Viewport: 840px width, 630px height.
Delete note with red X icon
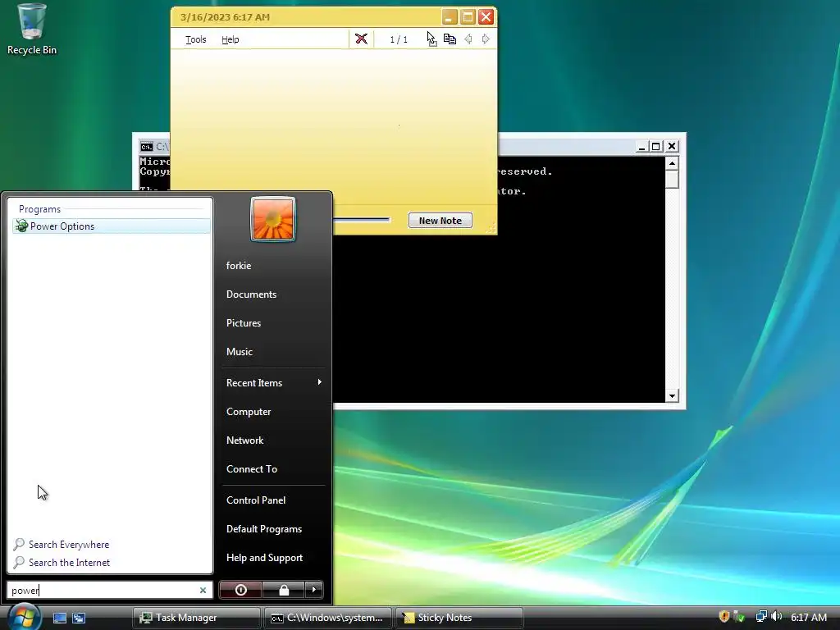361,39
